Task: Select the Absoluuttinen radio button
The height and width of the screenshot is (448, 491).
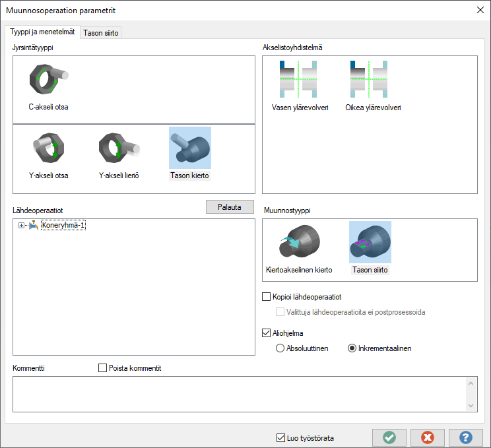Action: click(280, 348)
